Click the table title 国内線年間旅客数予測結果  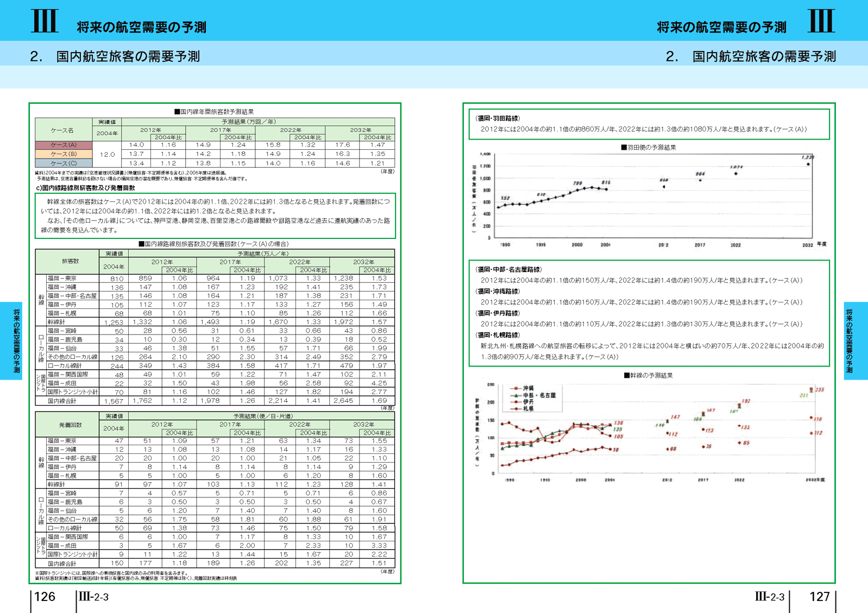(x=214, y=112)
